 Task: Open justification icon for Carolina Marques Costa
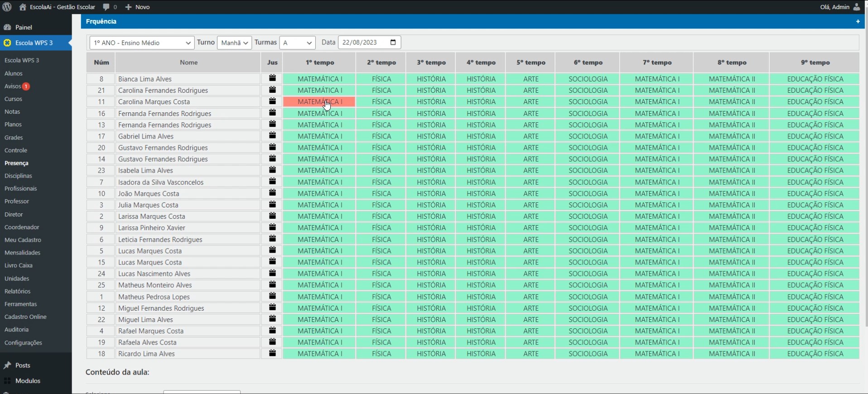pyautogui.click(x=272, y=101)
